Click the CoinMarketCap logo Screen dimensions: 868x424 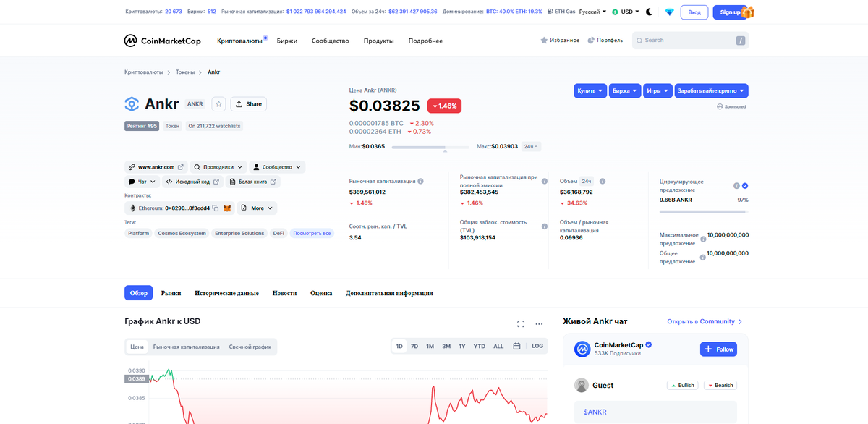[162, 41]
